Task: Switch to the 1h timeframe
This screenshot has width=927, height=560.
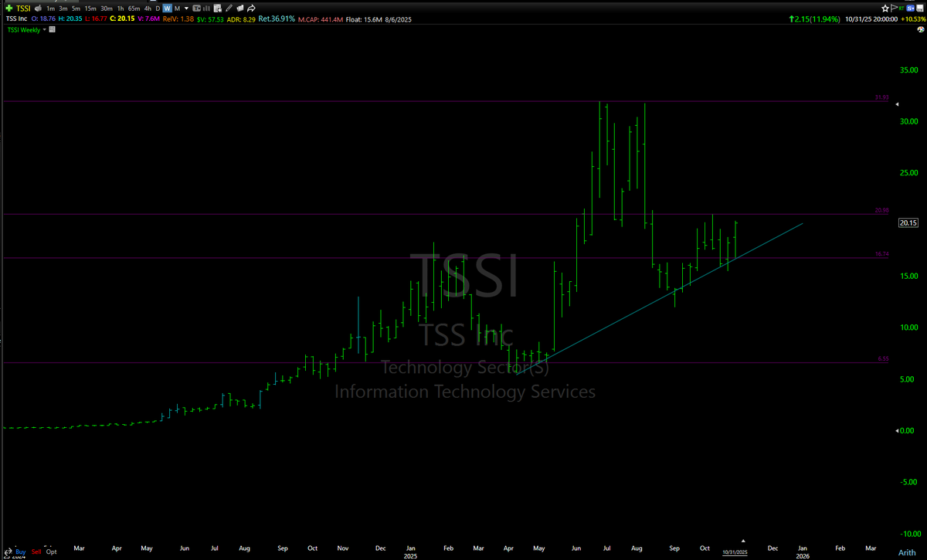Action: [x=121, y=8]
